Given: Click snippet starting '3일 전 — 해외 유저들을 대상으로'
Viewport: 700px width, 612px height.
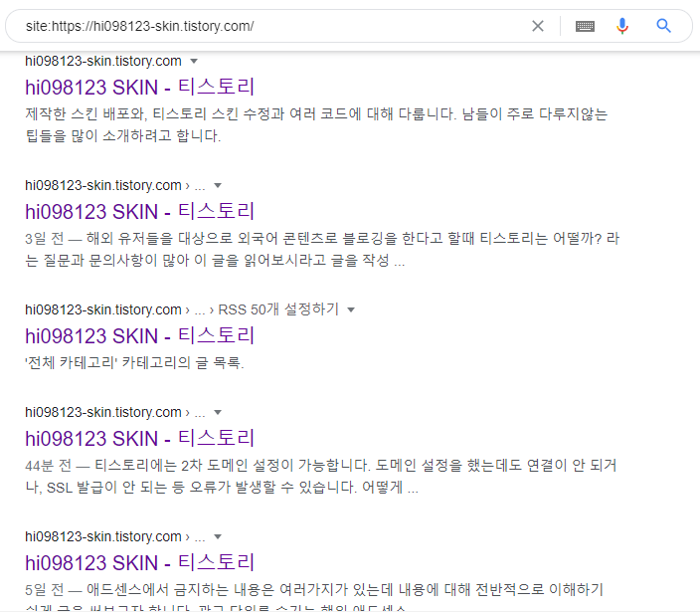Looking at the screenshot, I should coord(322,249).
